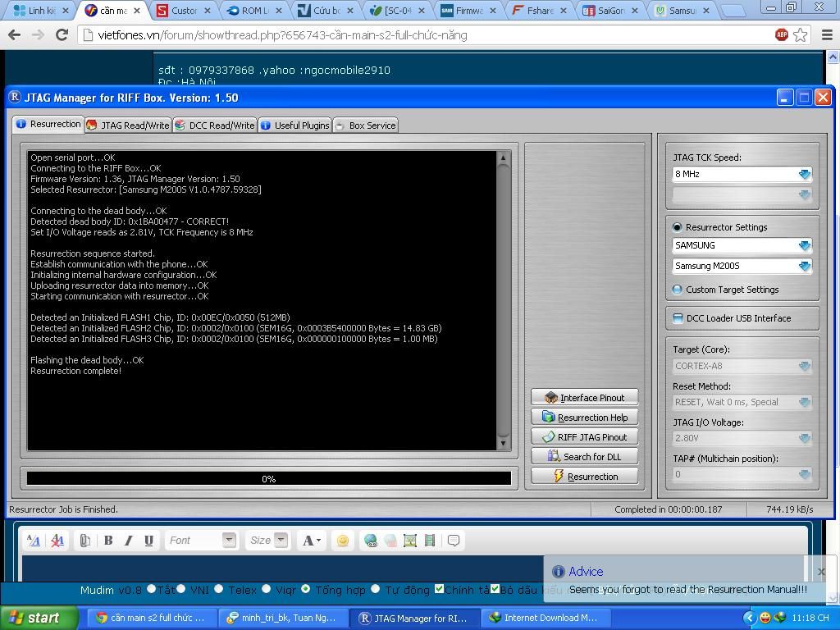Open the JTAG TCK Speed 8 MHz dropdown
The height and width of the screenshot is (630, 840).
coord(742,174)
